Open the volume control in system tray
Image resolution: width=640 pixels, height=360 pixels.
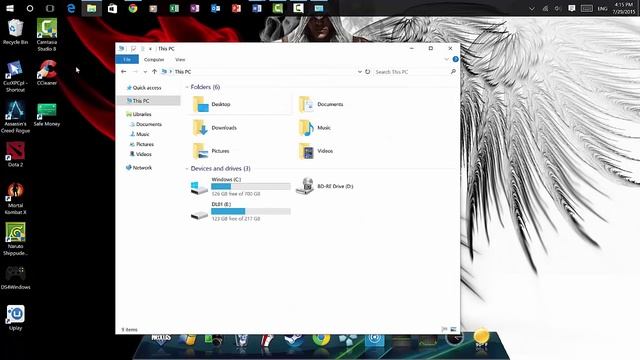[558, 8]
